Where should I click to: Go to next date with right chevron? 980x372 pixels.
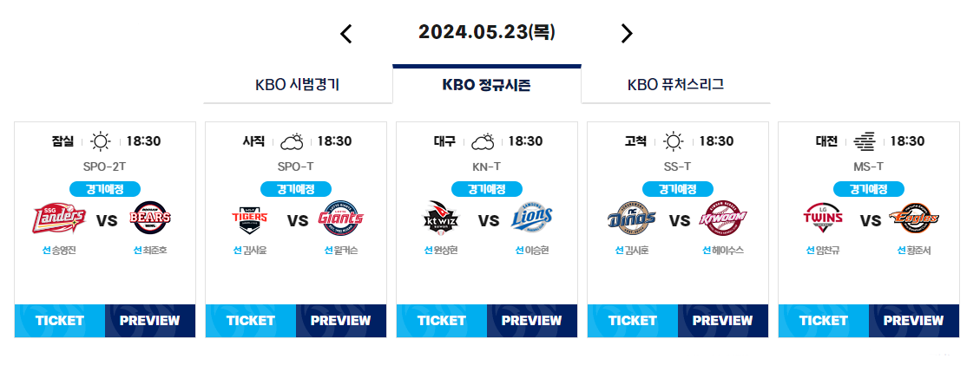point(627,34)
